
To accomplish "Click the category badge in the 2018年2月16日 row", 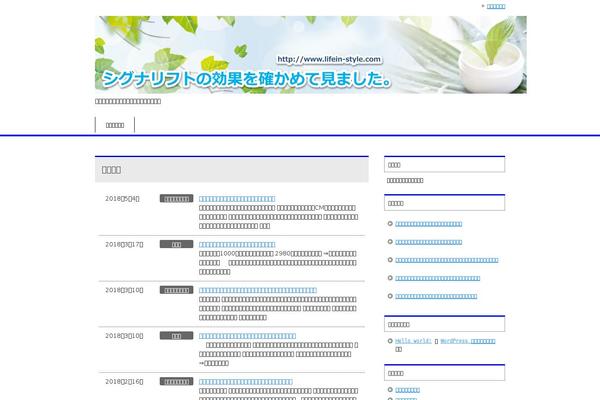I will coord(176,382).
